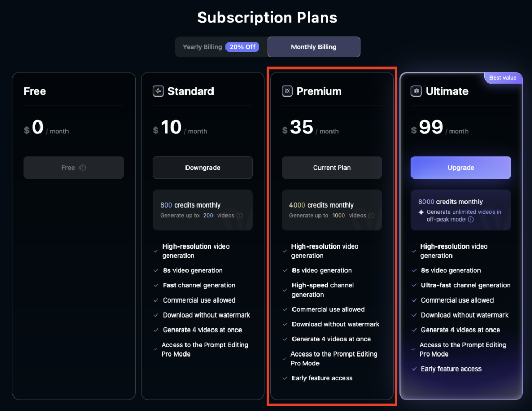Click info icon beside 1000 videos
This screenshot has width=532, height=411.
tap(371, 215)
